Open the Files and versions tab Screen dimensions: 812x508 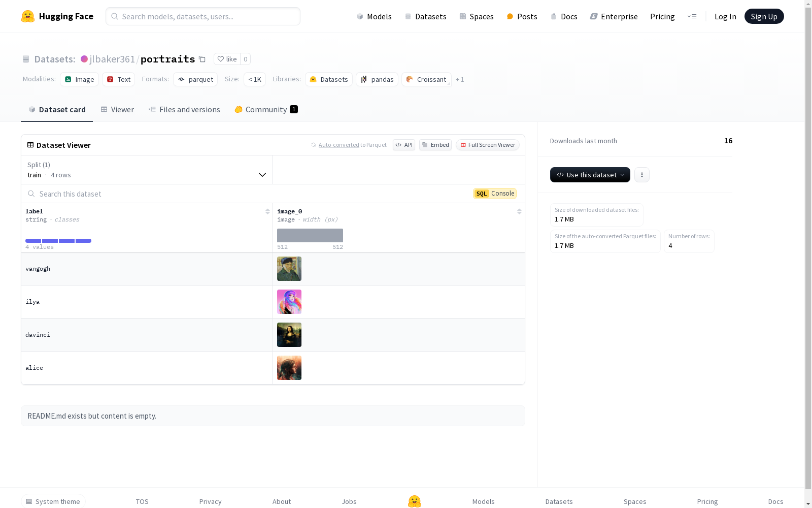(184, 109)
